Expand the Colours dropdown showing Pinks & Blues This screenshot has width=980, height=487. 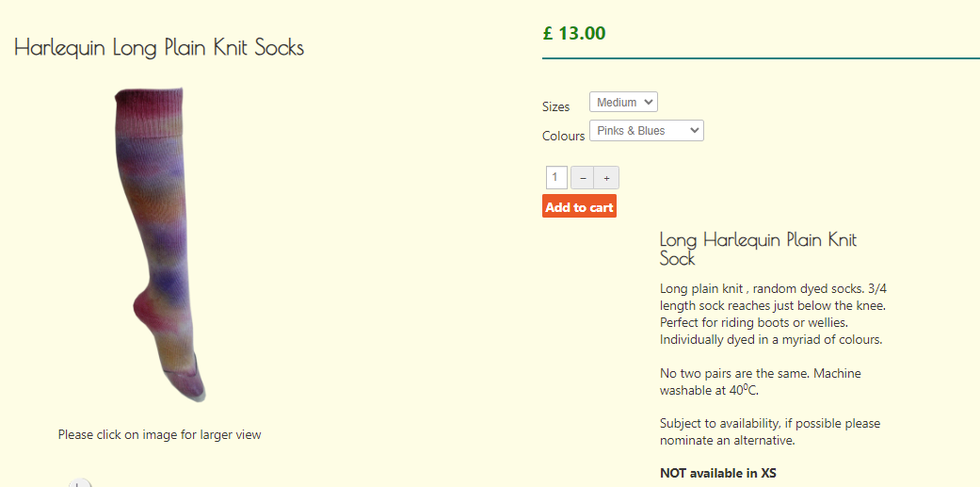click(x=646, y=131)
